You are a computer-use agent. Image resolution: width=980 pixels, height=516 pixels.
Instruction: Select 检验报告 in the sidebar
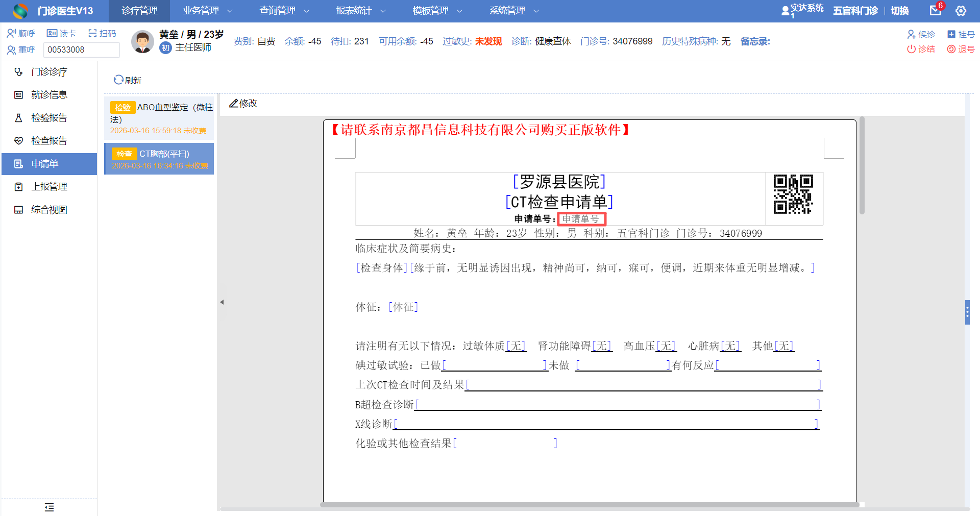click(50, 118)
